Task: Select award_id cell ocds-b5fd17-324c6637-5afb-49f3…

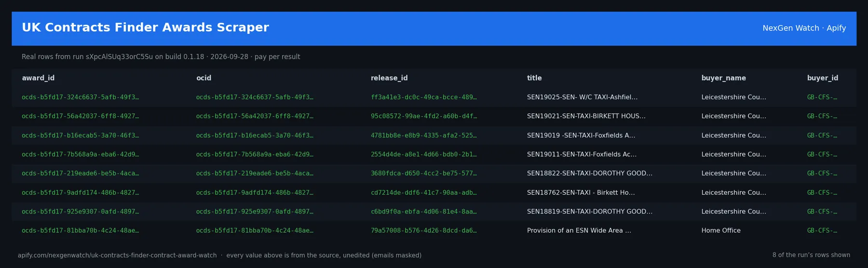Action: (x=80, y=97)
